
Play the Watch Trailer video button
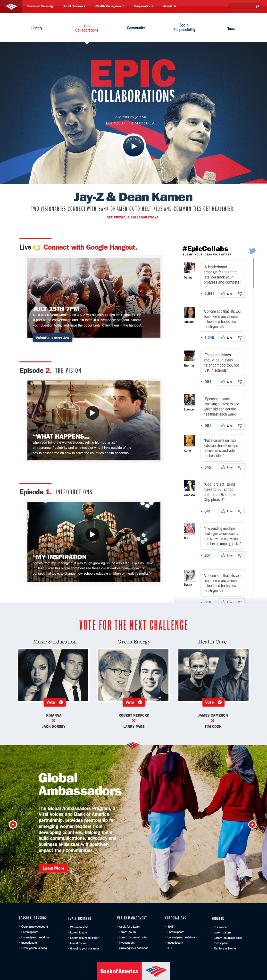[x=133, y=146]
